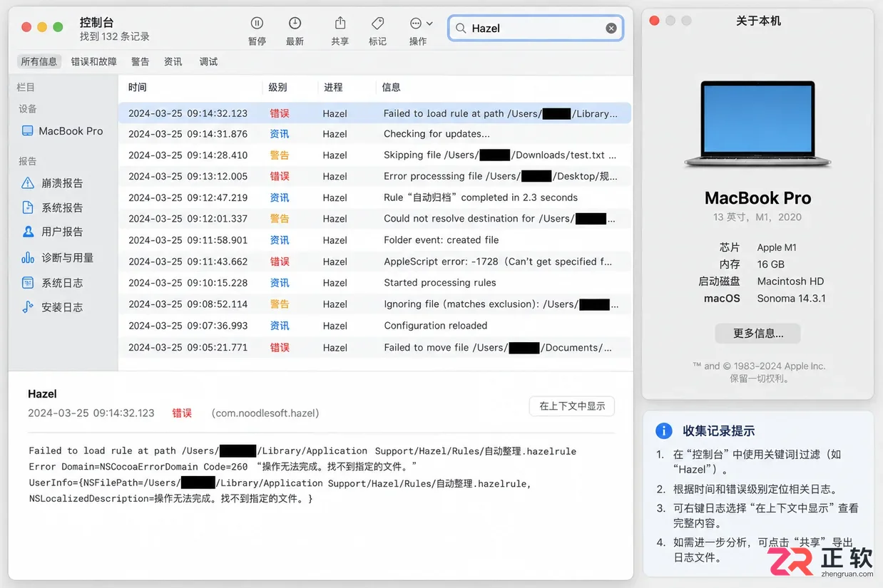Select the Rule 自动归档 completed row
883x588 pixels.
(374, 197)
